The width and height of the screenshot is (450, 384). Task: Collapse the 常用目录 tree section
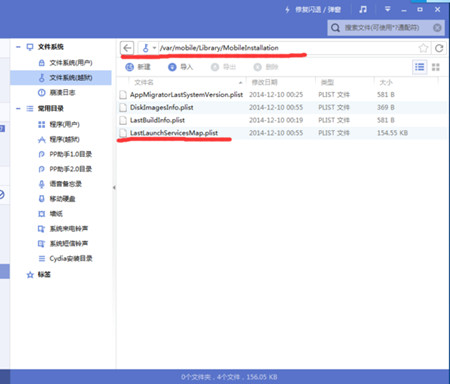[x=18, y=109]
